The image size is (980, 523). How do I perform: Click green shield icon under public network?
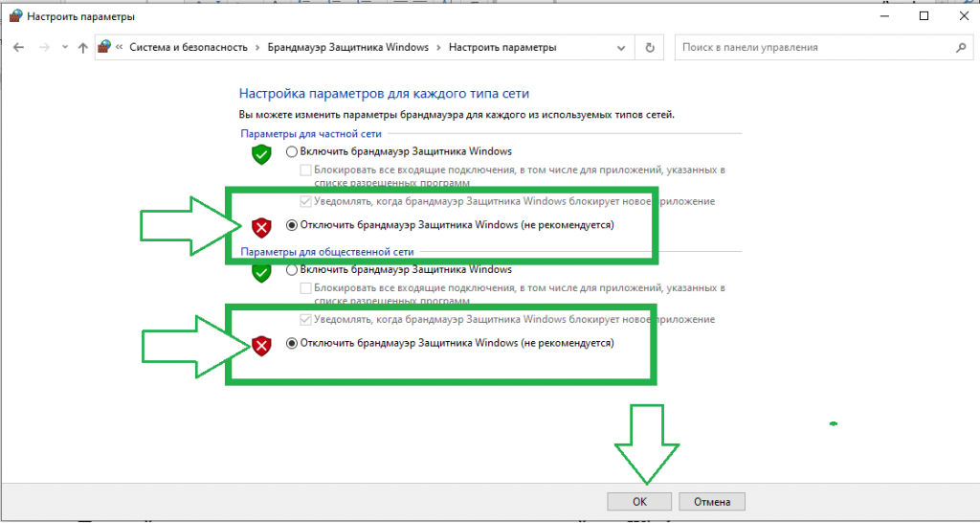point(261,272)
